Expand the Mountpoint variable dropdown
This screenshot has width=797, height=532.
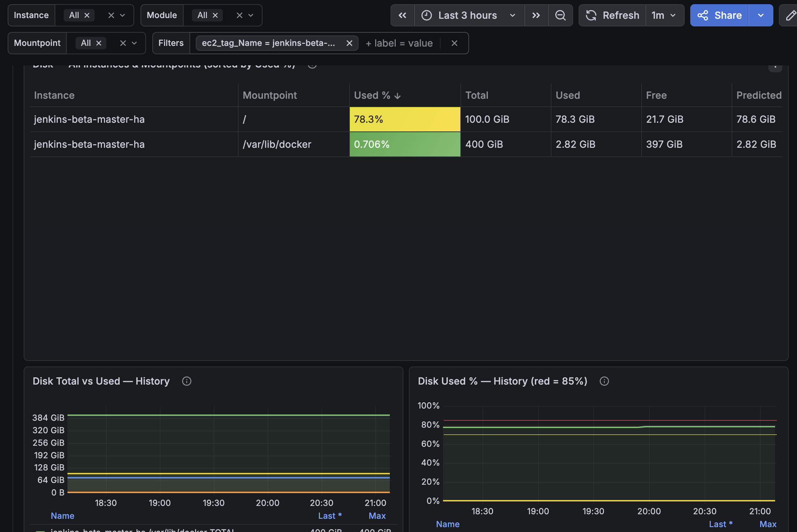coord(134,43)
